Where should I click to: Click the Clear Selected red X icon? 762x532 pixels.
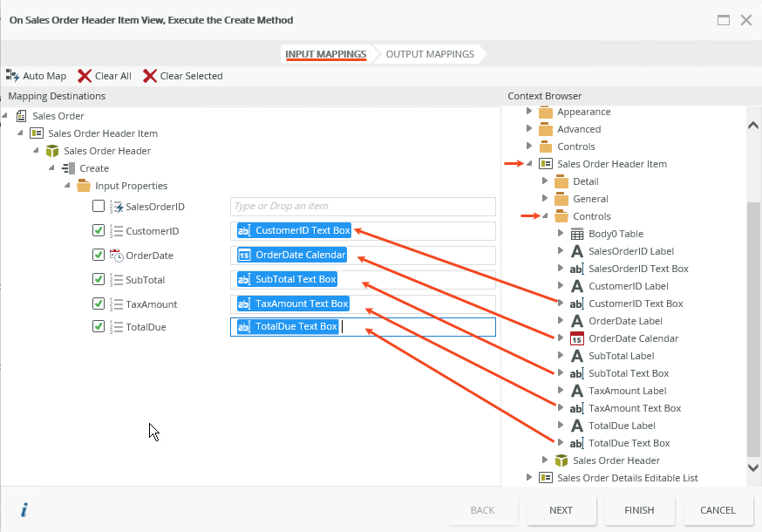[150, 76]
